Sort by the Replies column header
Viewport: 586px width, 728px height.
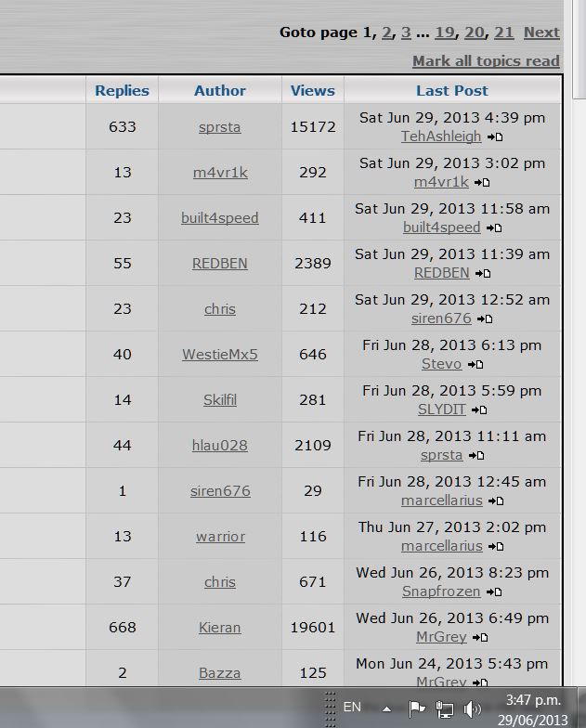[123, 91]
